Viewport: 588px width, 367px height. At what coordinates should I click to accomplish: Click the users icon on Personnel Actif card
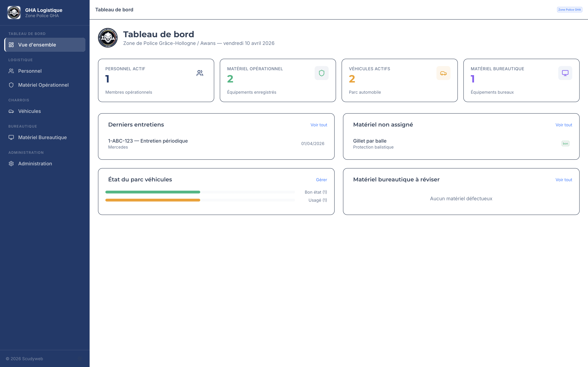pyautogui.click(x=200, y=73)
